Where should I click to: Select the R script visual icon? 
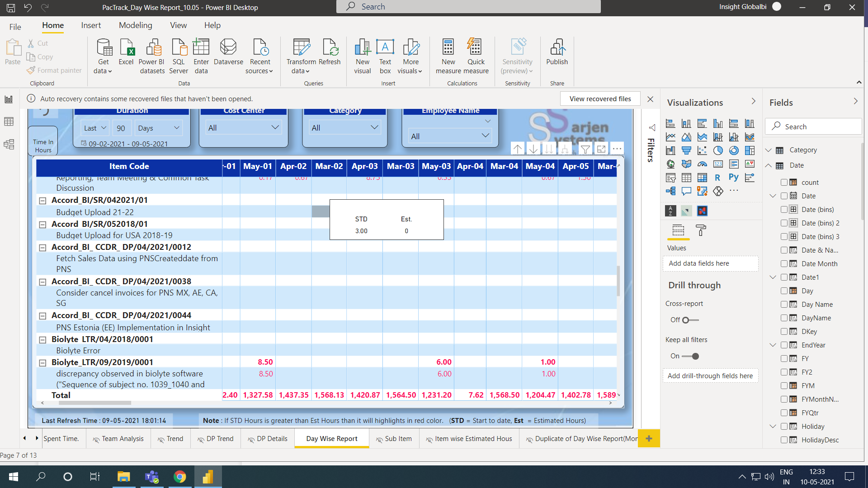tap(718, 178)
